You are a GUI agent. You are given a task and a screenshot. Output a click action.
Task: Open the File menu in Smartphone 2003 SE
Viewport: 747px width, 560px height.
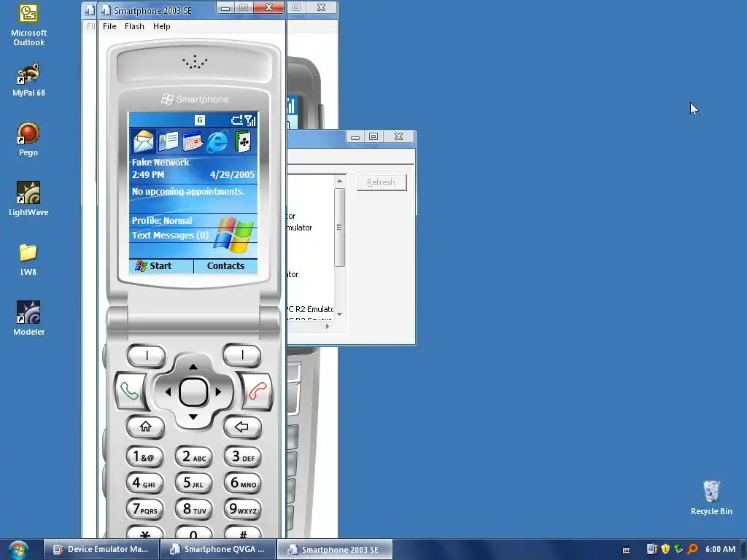coord(109,26)
